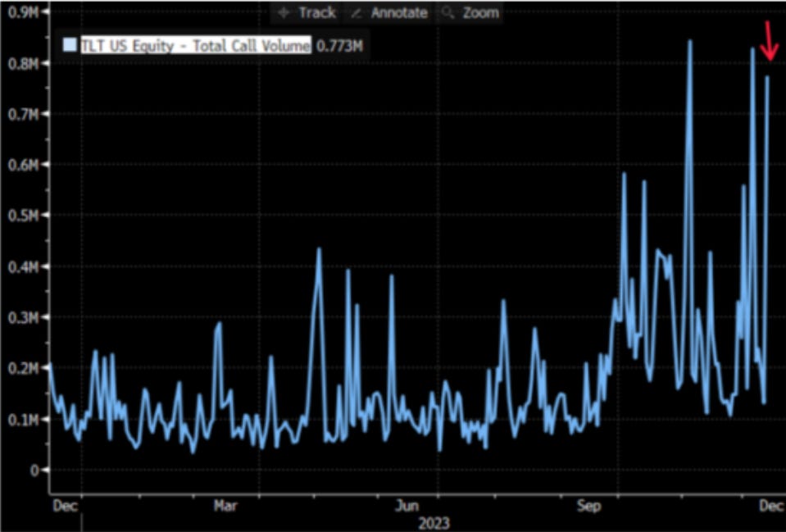Activate the Track crosshair tool
This screenshot has width=786, height=532.
click(307, 12)
